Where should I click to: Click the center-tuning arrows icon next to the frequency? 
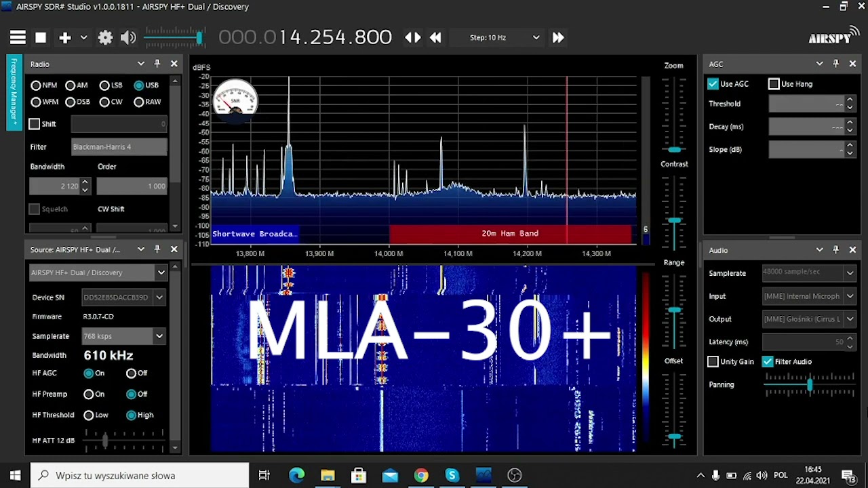point(412,38)
